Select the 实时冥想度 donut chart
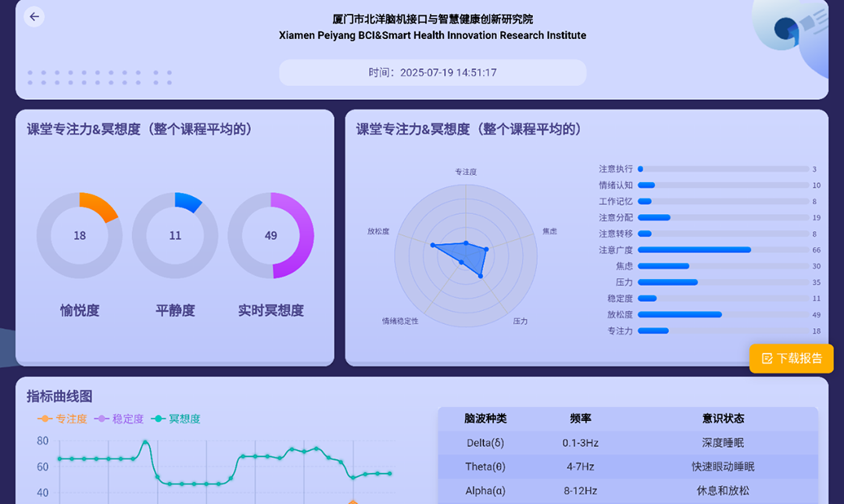The height and width of the screenshot is (504, 844). point(271,234)
